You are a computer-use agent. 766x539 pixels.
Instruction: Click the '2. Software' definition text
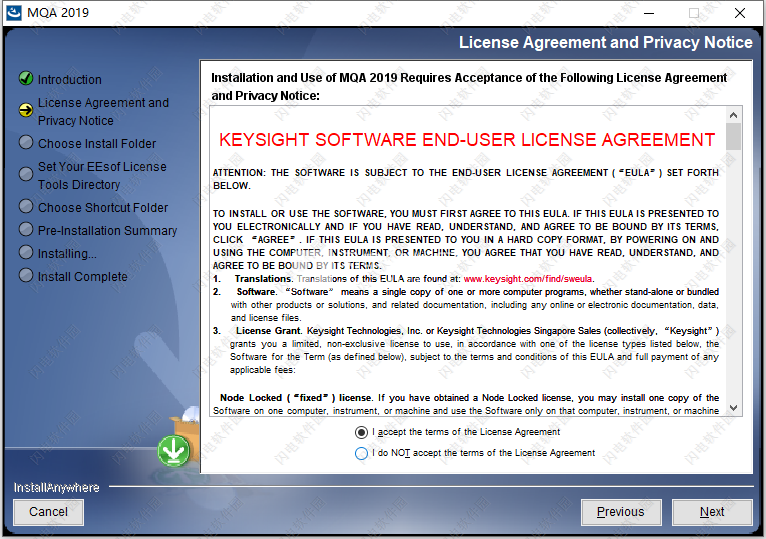pos(466,305)
